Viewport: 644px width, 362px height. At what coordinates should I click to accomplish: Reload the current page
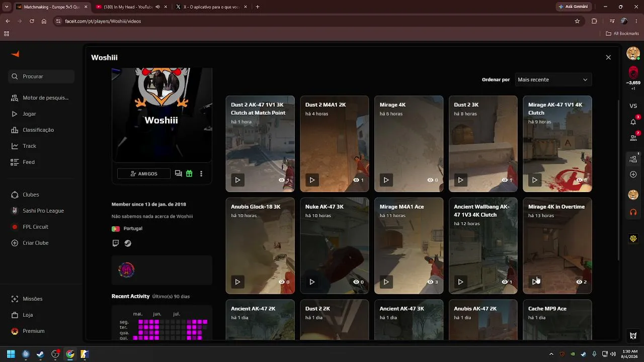[32, 21]
